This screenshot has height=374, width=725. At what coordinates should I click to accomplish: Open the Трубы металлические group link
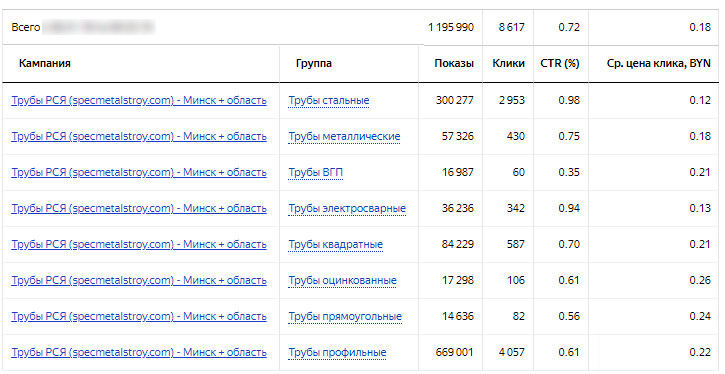(x=344, y=136)
